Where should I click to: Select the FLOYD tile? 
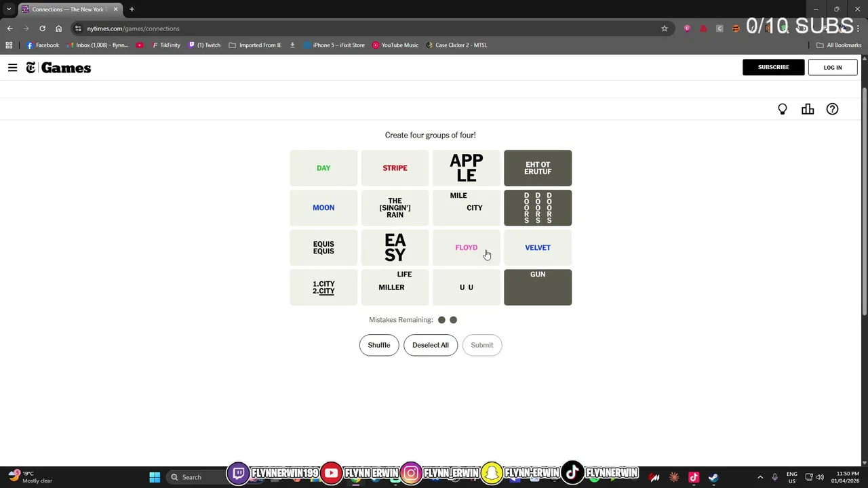click(x=467, y=247)
